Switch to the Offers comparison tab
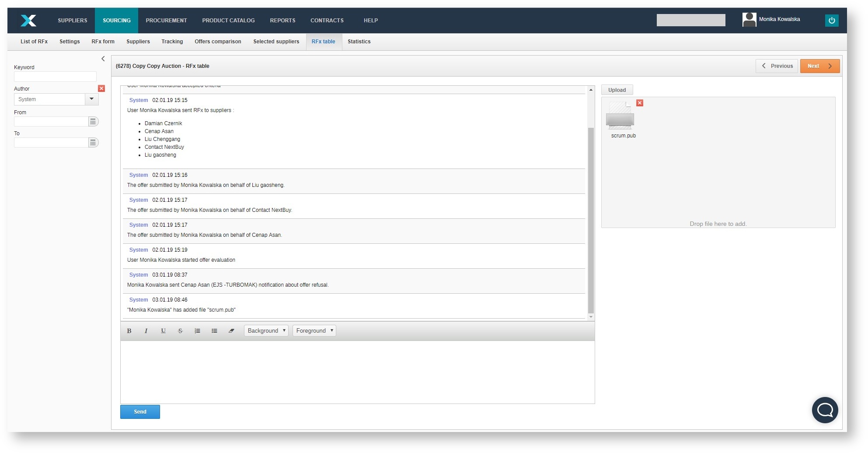Viewport: 868px width, 453px height. click(218, 42)
